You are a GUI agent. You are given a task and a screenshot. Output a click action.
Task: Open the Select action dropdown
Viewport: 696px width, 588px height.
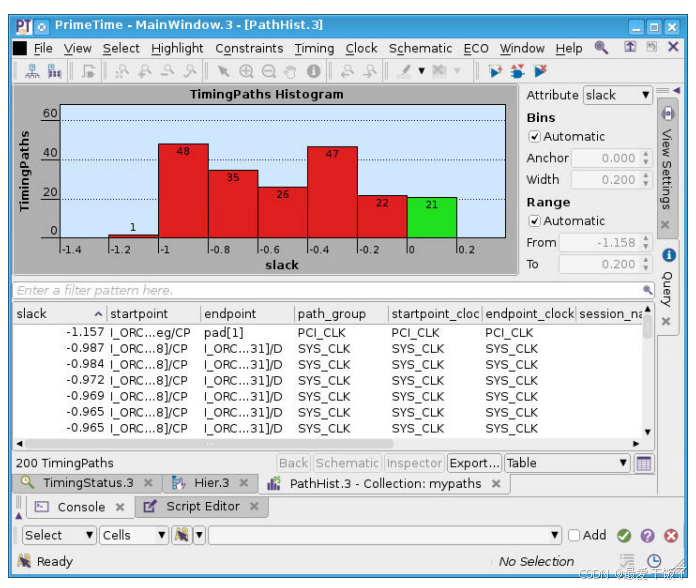pyautogui.click(x=59, y=535)
